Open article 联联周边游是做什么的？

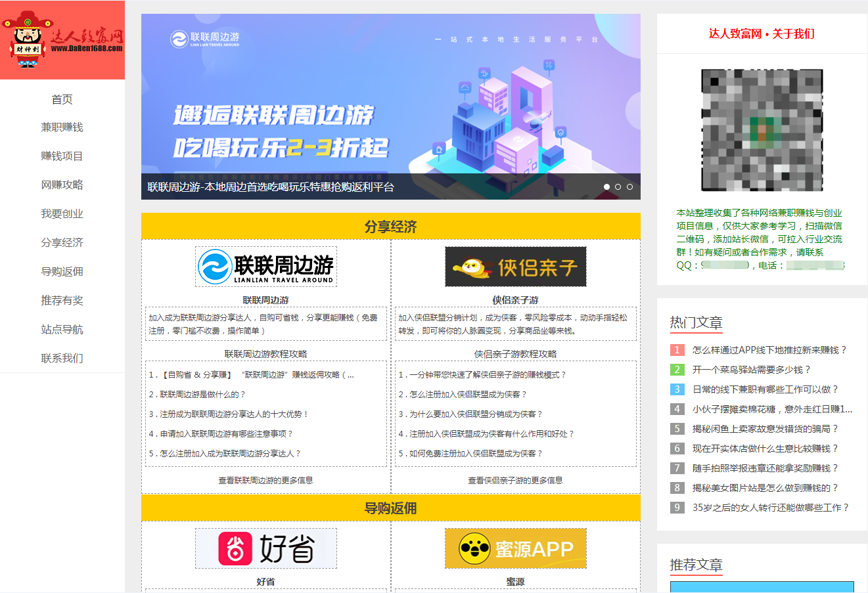[x=197, y=395]
